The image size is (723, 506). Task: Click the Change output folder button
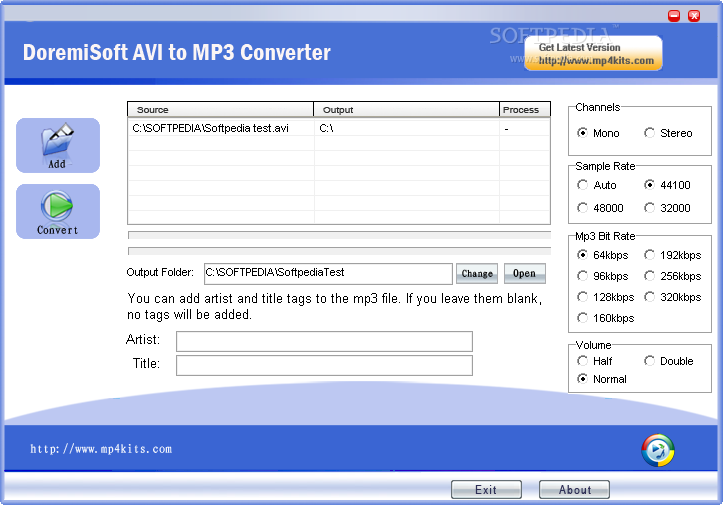[477, 274]
